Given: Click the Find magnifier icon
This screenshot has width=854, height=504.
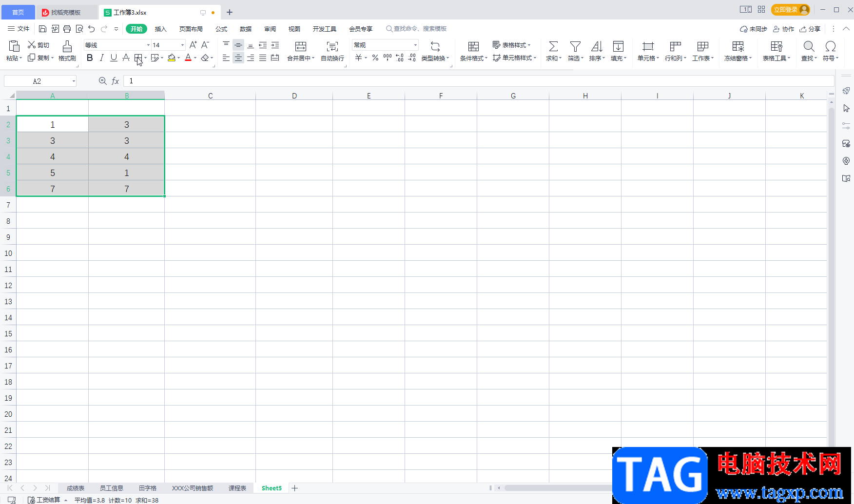Looking at the screenshot, I should tap(809, 46).
